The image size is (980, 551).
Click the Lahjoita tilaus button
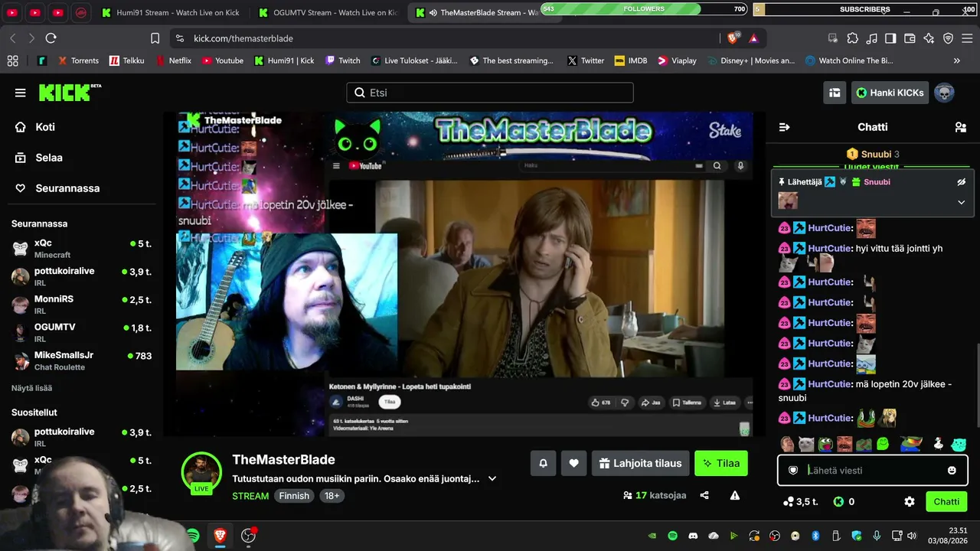pos(639,463)
